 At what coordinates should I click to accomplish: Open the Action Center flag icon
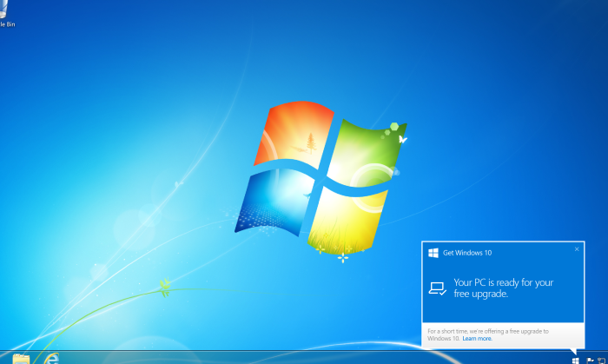pyautogui.click(x=590, y=361)
